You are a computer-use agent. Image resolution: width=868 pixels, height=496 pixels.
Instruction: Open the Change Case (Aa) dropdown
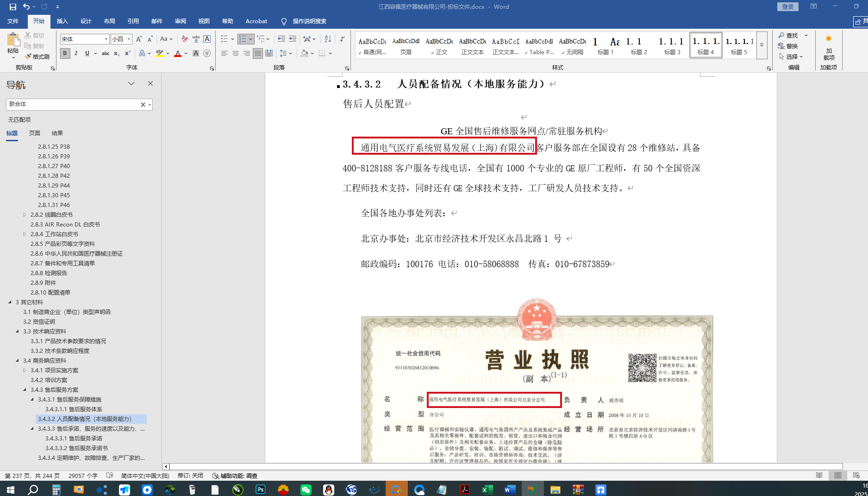[x=166, y=39]
